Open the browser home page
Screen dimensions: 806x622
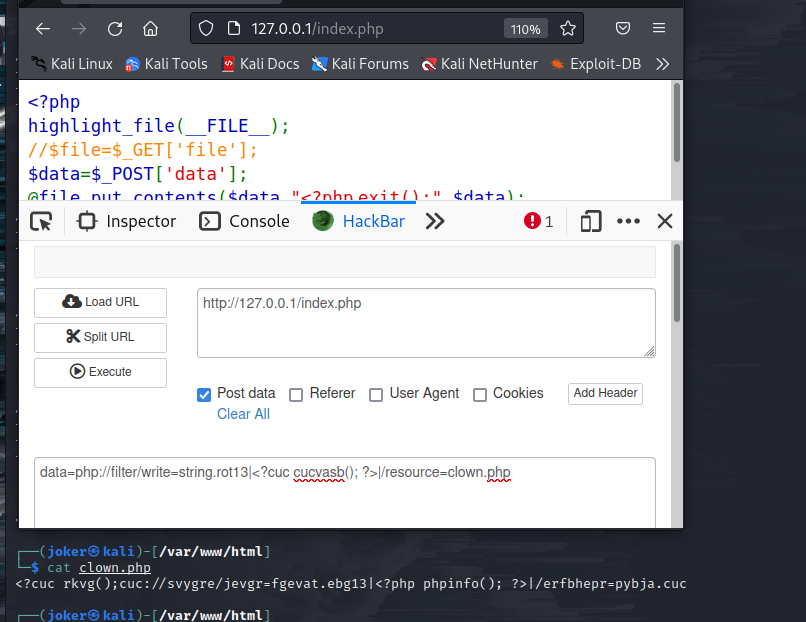[x=150, y=29]
